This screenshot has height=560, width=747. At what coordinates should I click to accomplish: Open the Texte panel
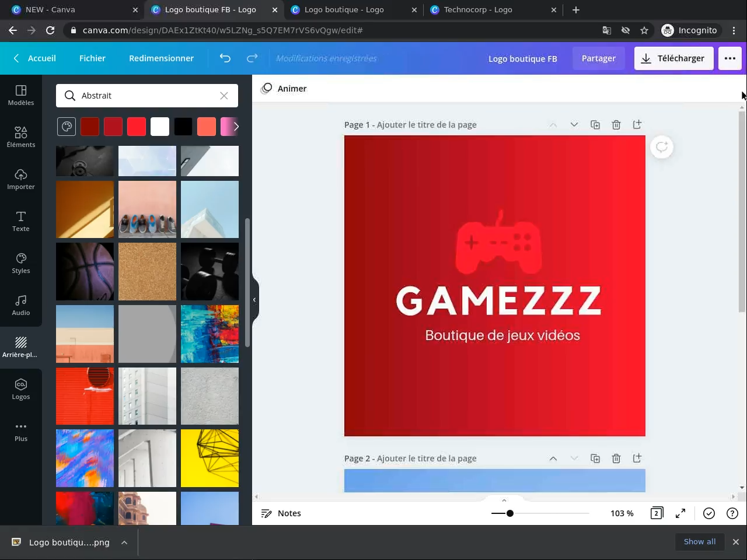(x=21, y=221)
